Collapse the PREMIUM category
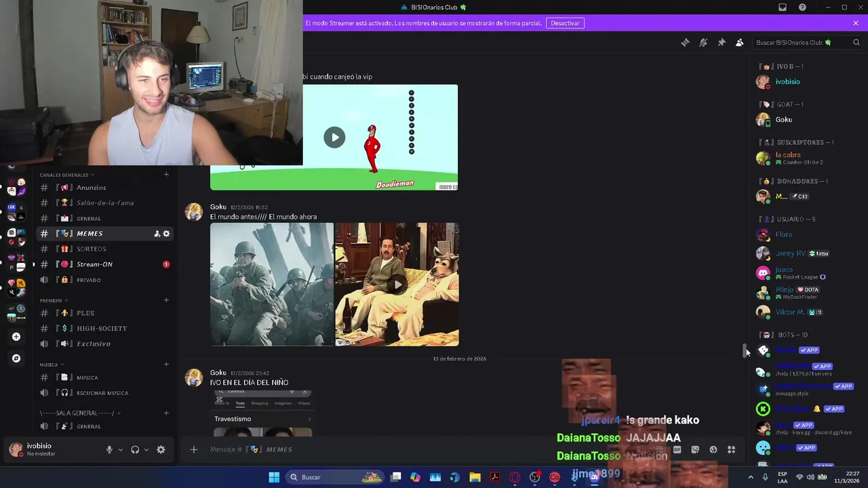This screenshot has height=488, width=868. click(x=54, y=300)
